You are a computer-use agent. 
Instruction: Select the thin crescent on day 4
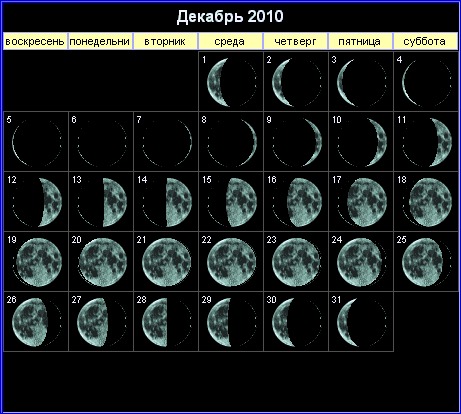[x=427, y=82]
